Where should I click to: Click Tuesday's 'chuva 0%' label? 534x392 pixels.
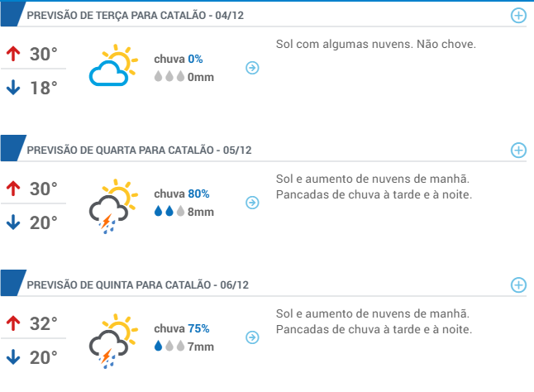178,60
